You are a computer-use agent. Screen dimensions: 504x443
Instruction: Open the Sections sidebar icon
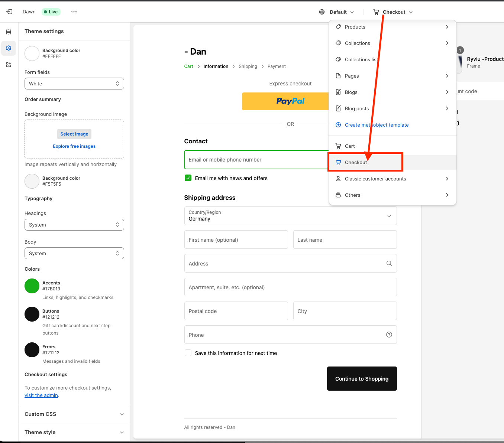pos(9,32)
